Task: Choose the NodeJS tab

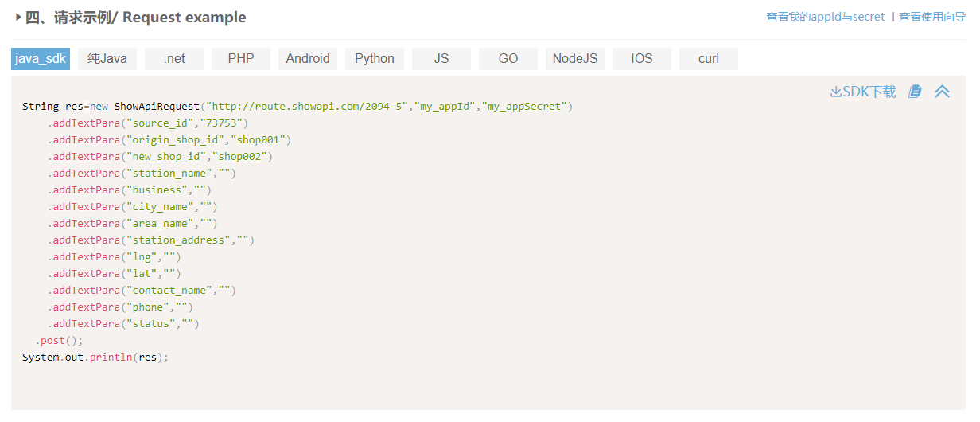Action: 575,59
